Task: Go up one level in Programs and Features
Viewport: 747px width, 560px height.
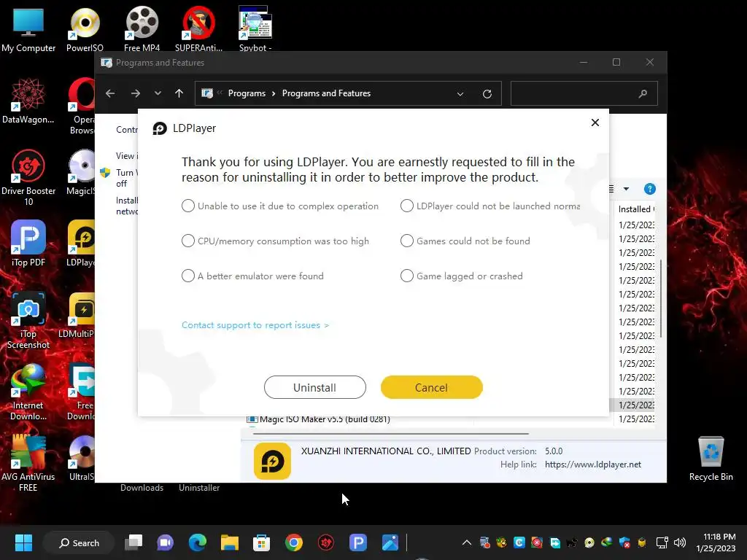Action: (179, 93)
